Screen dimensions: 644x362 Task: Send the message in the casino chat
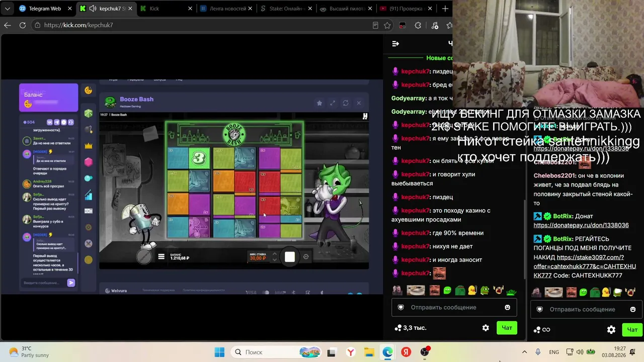point(71,283)
